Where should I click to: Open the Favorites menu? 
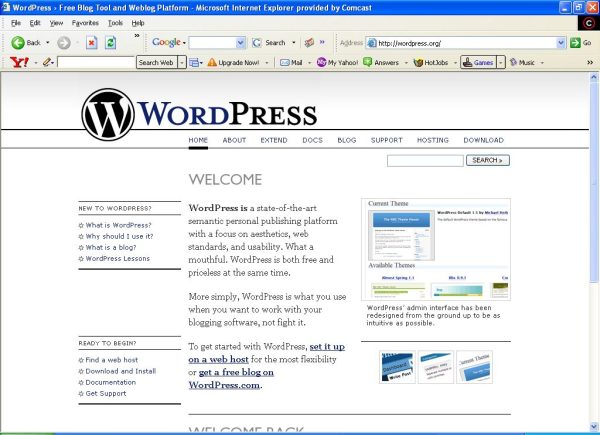point(85,23)
